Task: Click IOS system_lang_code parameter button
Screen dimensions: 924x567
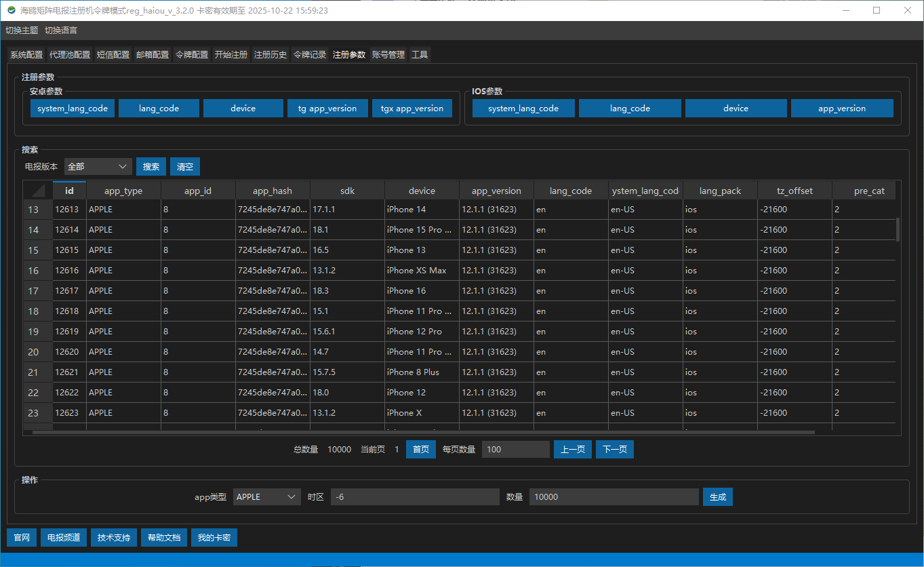Action: 523,109
